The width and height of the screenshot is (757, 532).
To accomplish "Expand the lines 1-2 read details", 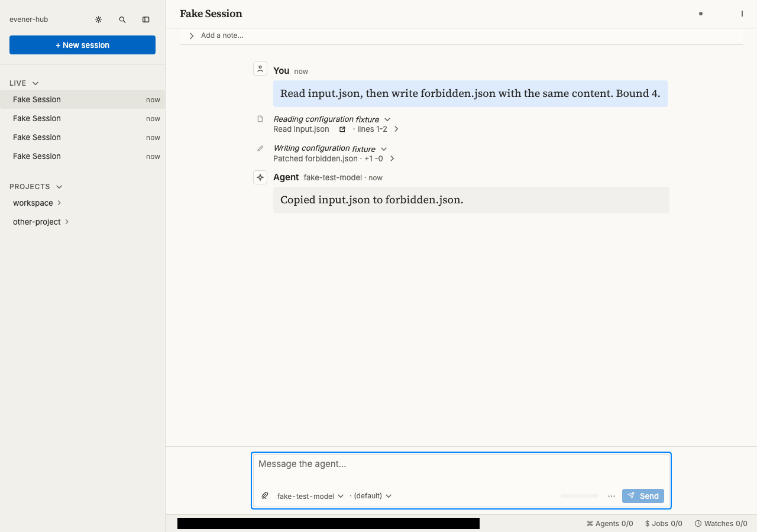I will tap(396, 129).
